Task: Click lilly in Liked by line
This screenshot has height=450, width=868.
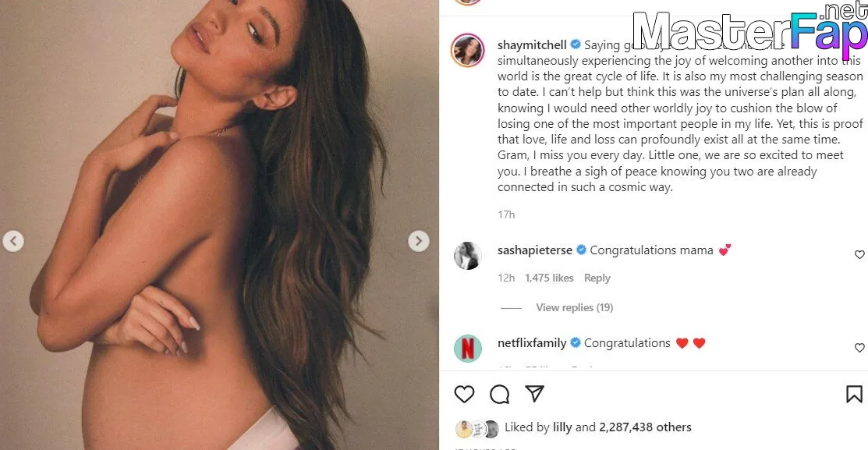Action: coord(562,427)
